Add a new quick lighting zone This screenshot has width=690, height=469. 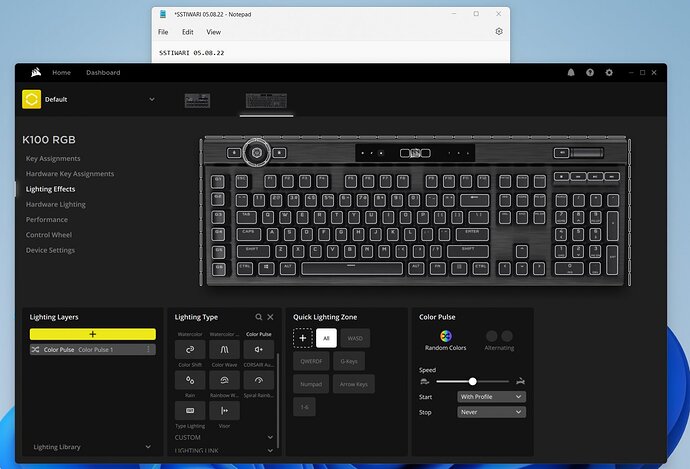tap(303, 338)
